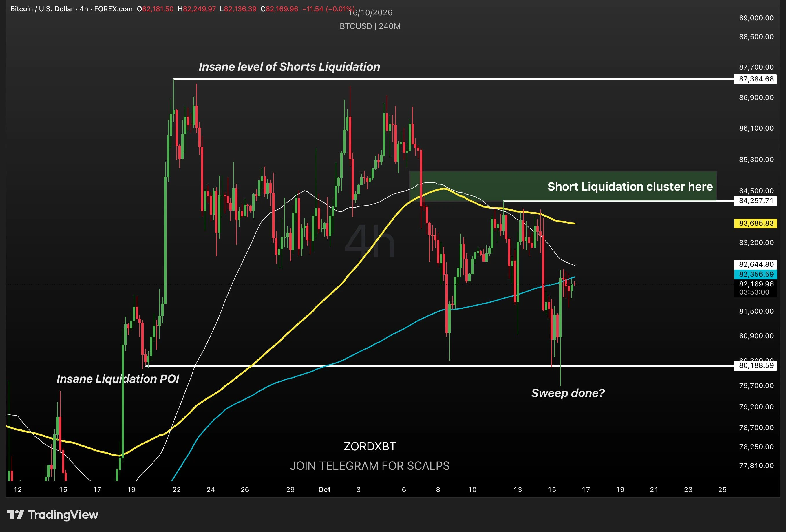Click the 89,000.00 price axis label
Image resolution: width=786 pixels, height=532 pixels.
coord(756,18)
